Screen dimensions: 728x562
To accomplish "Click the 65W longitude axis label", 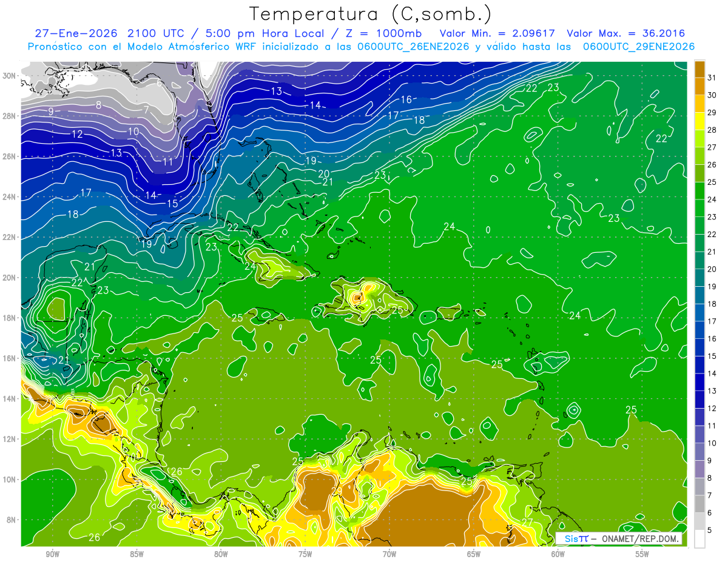I will pos(474,554).
